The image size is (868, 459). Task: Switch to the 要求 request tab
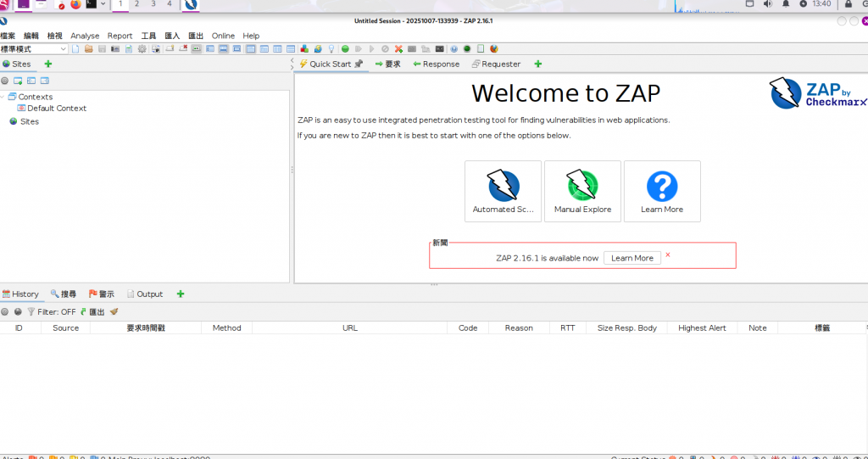point(388,64)
